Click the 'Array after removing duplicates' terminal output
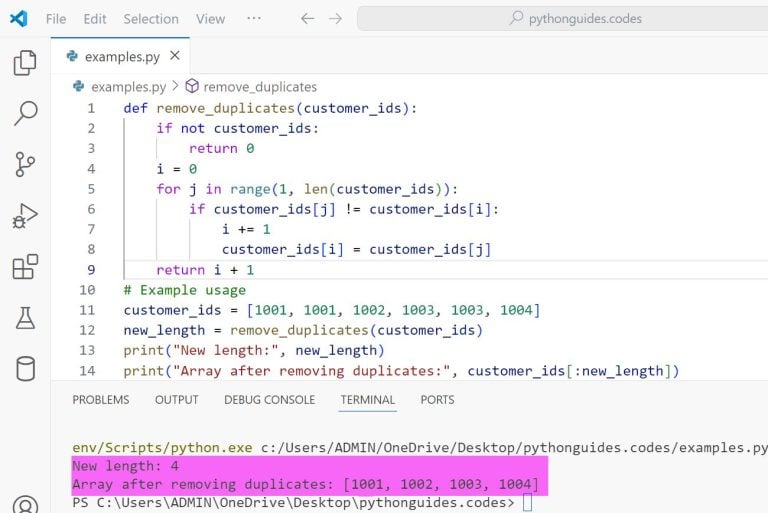768x513 pixels. click(305, 484)
